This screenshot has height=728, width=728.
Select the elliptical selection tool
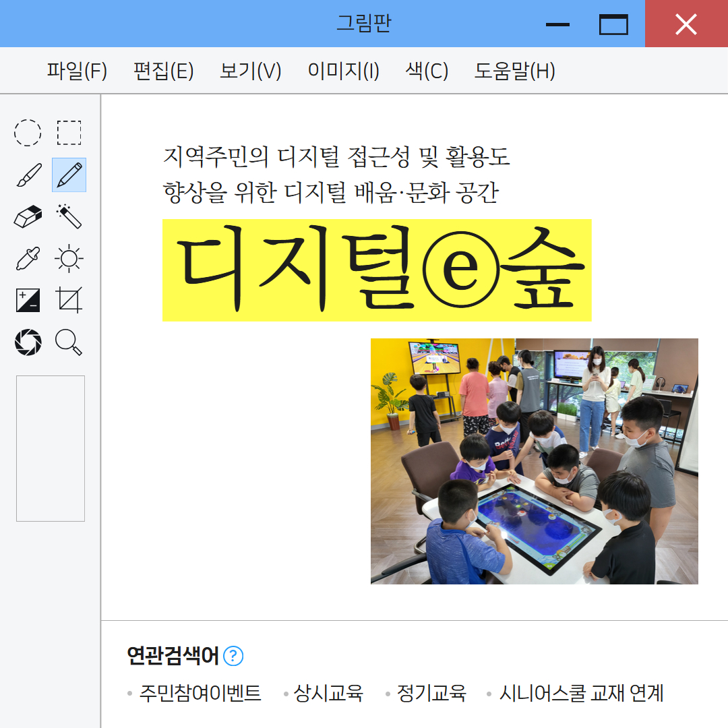28,133
